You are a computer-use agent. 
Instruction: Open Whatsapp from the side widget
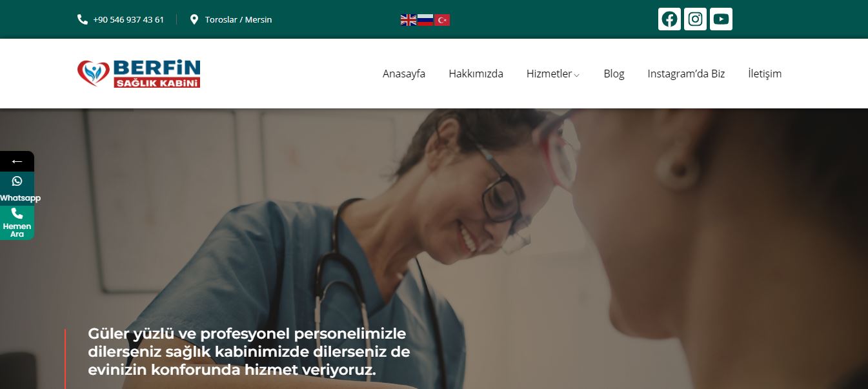[x=17, y=188]
